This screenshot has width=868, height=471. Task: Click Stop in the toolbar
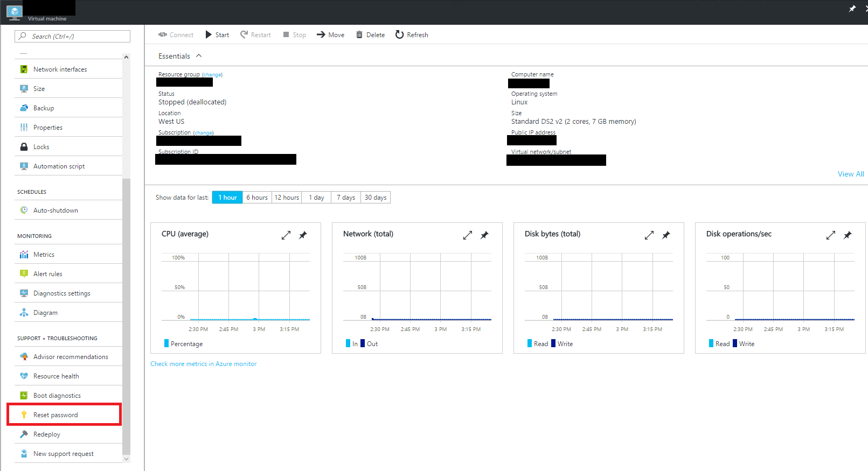295,35
